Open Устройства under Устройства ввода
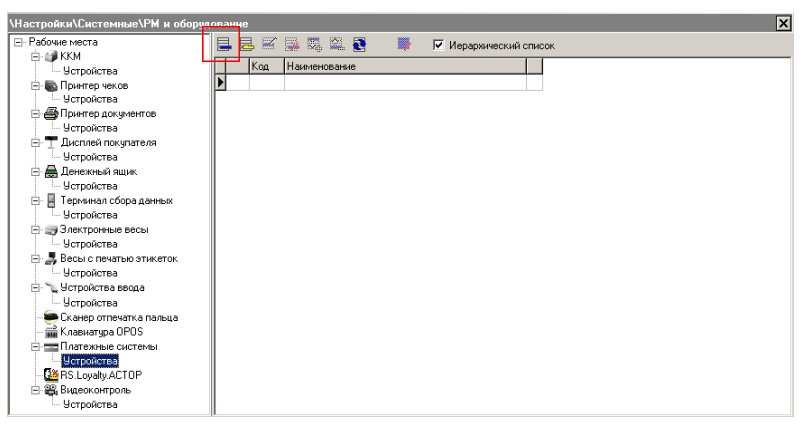The width and height of the screenshot is (808, 431). click(90, 303)
